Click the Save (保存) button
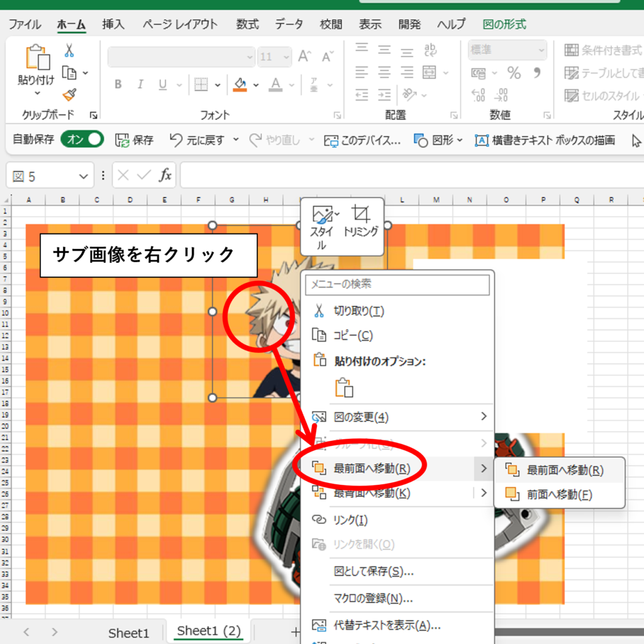 (x=135, y=140)
